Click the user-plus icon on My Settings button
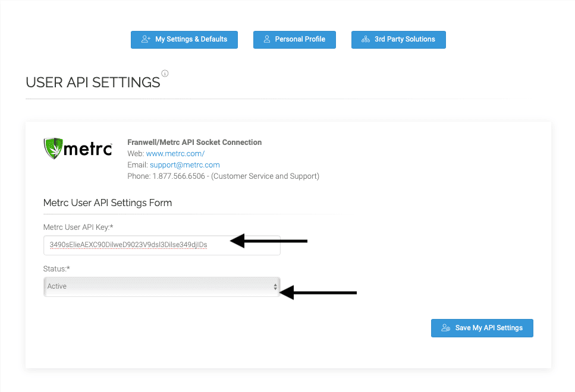575x392 pixels. [146, 39]
